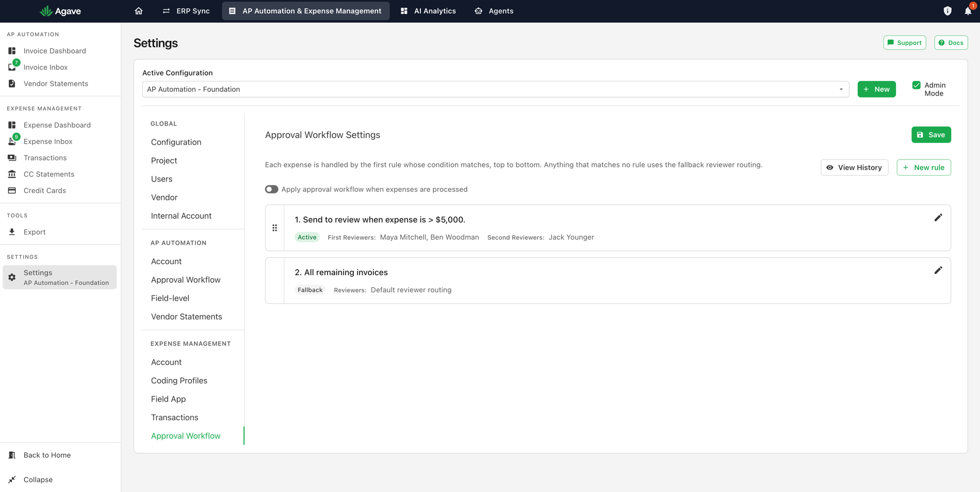The width and height of the screenshot is (980, 492).
Task: Open global Users settings
Action: (161, 179)
